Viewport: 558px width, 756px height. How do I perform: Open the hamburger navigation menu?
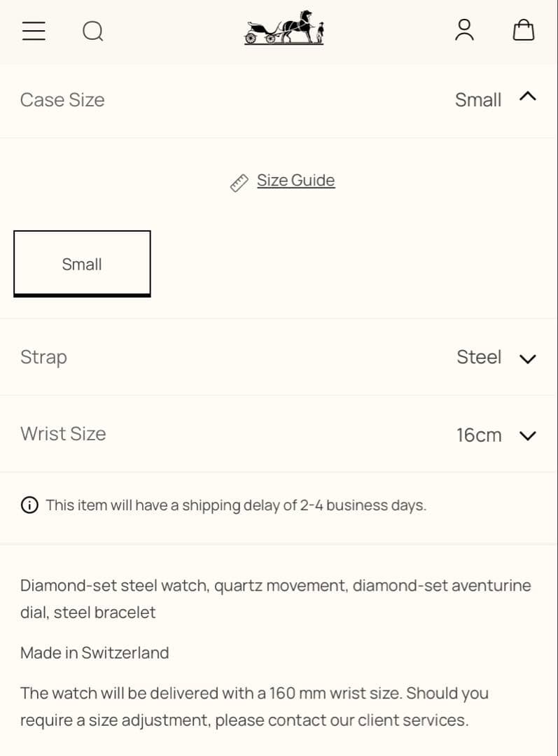[34, 31]
